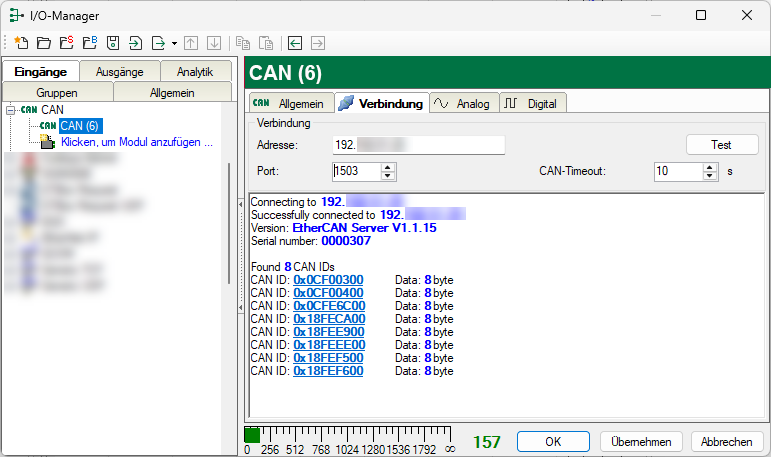This screenshot has height=457, width=771.
Task: Click the green channel usage indicator bar
Action: point(253,435)
